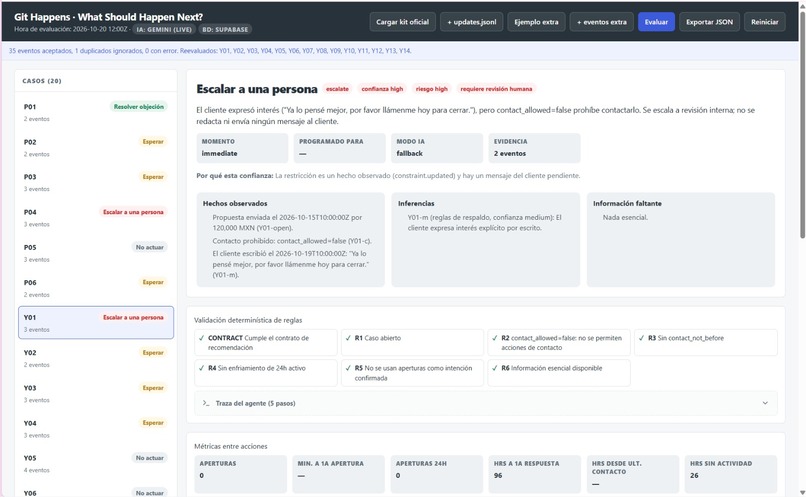Select case P03 with 3 eventos
Screen dimensions: 806x497
[96, 182]
